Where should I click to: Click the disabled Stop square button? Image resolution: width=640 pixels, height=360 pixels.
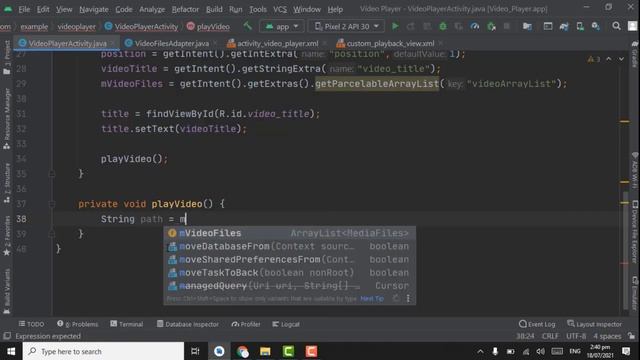click(x=507, y=27)
